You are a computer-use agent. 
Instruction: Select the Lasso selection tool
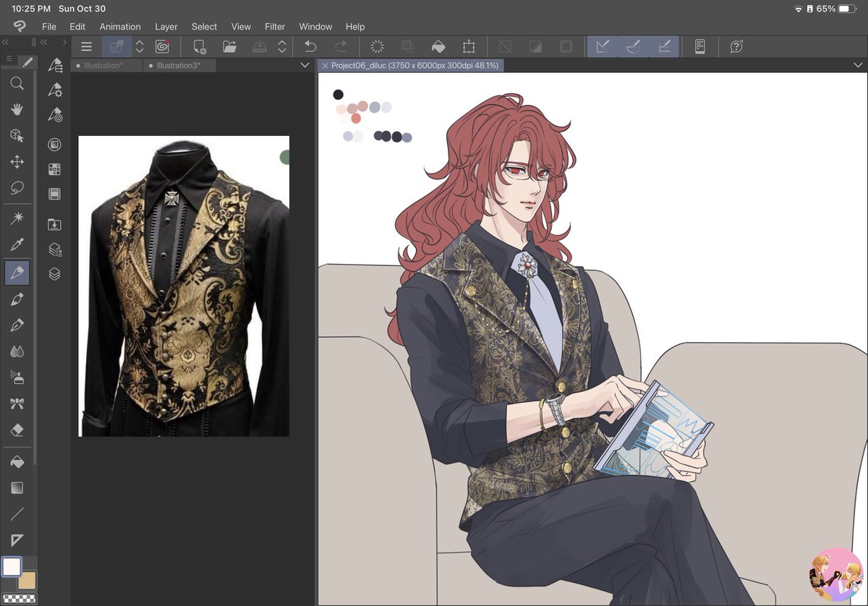(17, 188)
